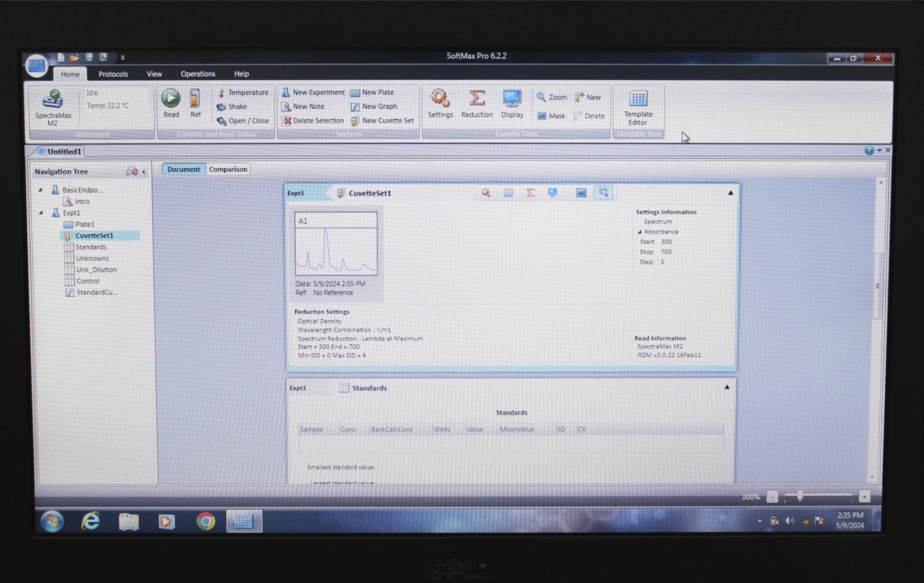Toggle the Open / Close drawer
924x583 pixels.
coord(243,121)
